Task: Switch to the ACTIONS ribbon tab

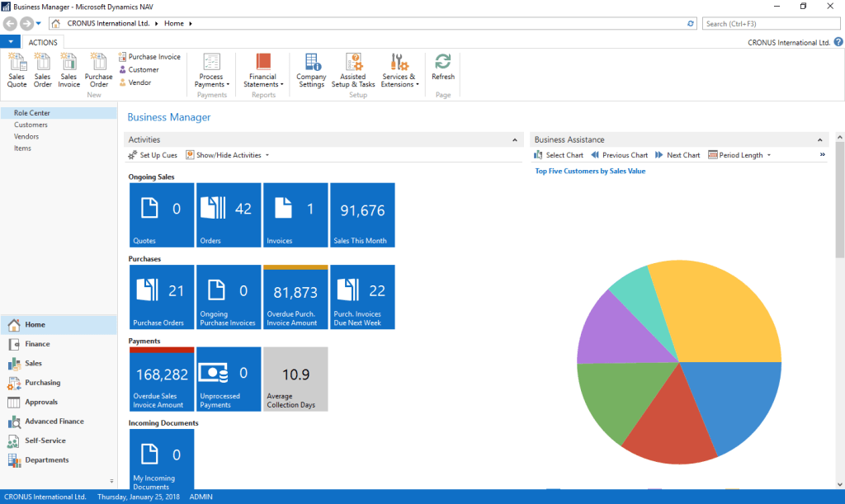Action: 43,43
